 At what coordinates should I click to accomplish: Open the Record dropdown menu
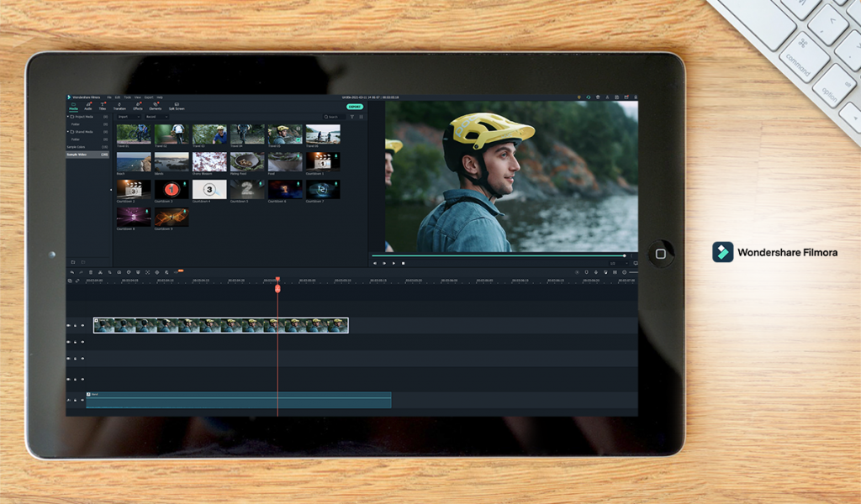pos(155,117)
